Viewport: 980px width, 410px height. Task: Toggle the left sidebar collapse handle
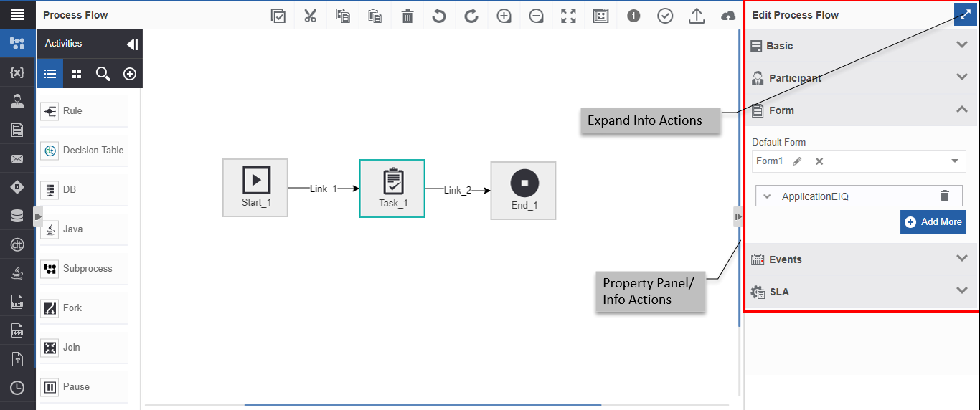pos(38,216)
